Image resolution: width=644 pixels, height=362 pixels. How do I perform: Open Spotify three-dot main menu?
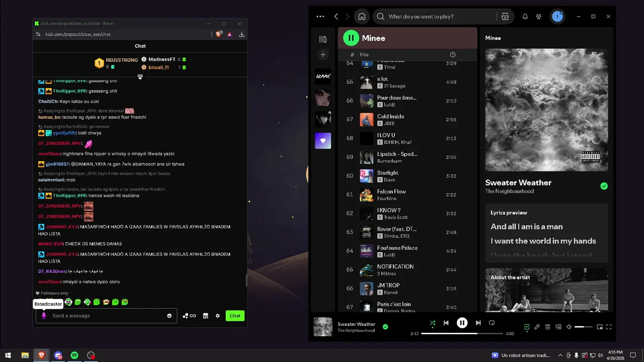pyautogui.click(x=320, y=16)
